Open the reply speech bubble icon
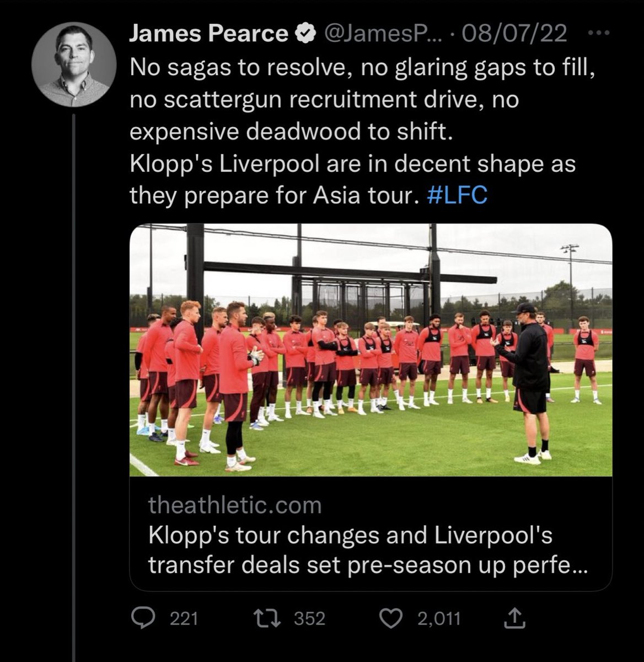The image size is (644, 662). pyautogui.click(x=144, y=618)
